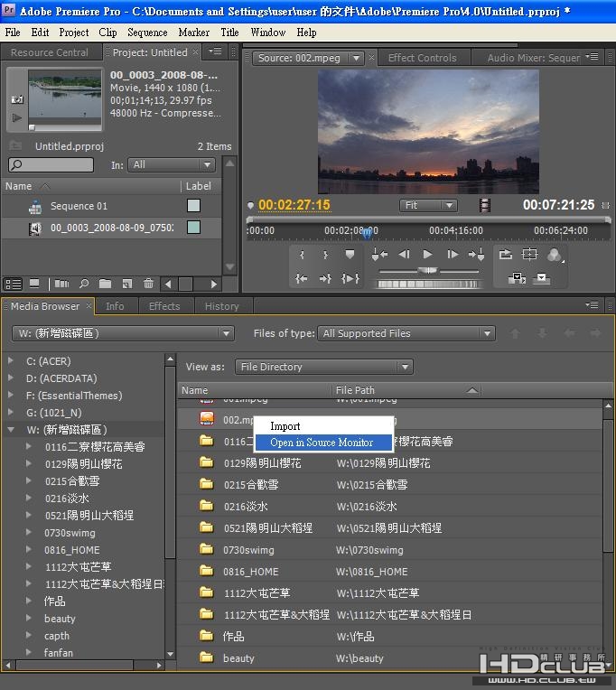
Task: Switch to the Resource Central tab
Action: (x=50, y=52)
